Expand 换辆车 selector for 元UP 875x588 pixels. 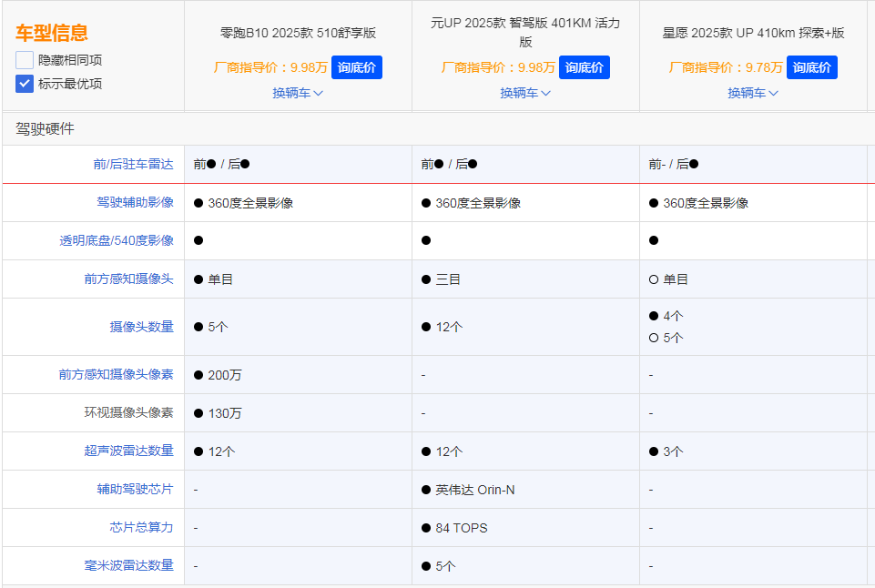[x=525, y=93]
